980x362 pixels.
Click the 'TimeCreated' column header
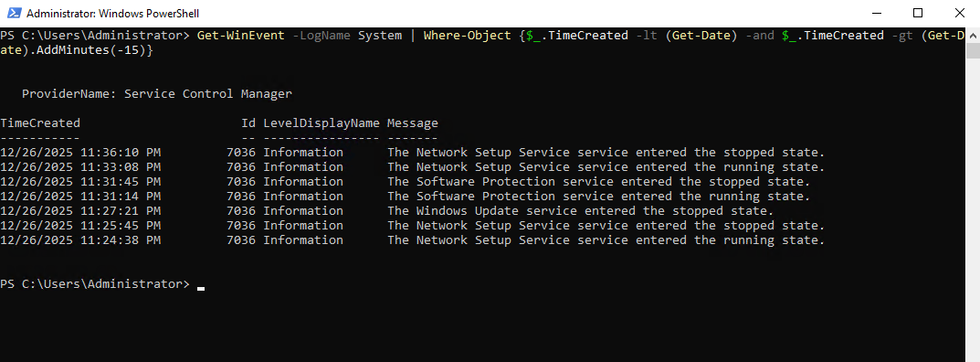pyautogui.click(x=40, y=123)
